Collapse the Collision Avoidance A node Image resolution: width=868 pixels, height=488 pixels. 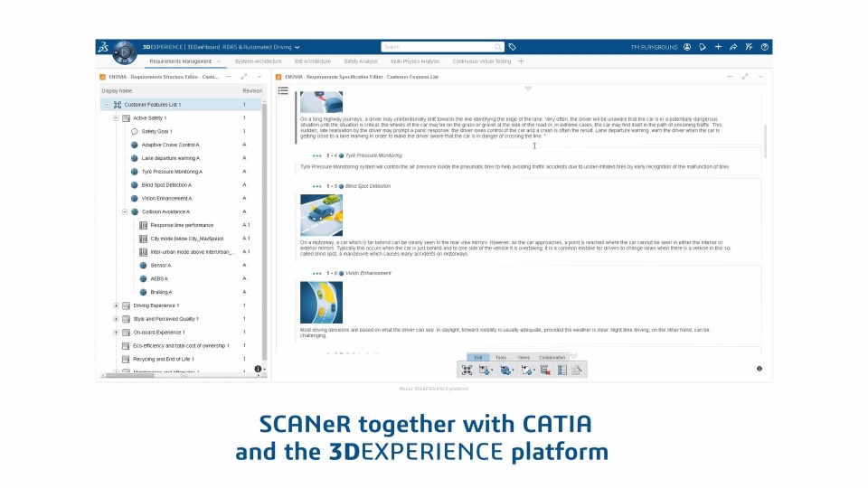[125, 211]
